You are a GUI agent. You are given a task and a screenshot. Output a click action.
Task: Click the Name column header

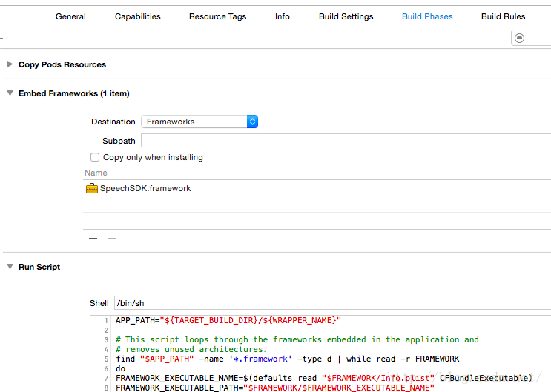tap(96, 173)
